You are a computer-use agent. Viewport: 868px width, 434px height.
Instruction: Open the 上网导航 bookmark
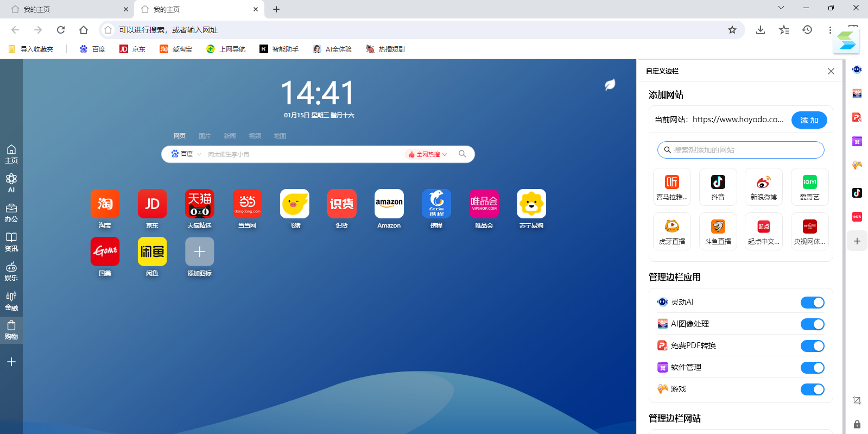226,49
